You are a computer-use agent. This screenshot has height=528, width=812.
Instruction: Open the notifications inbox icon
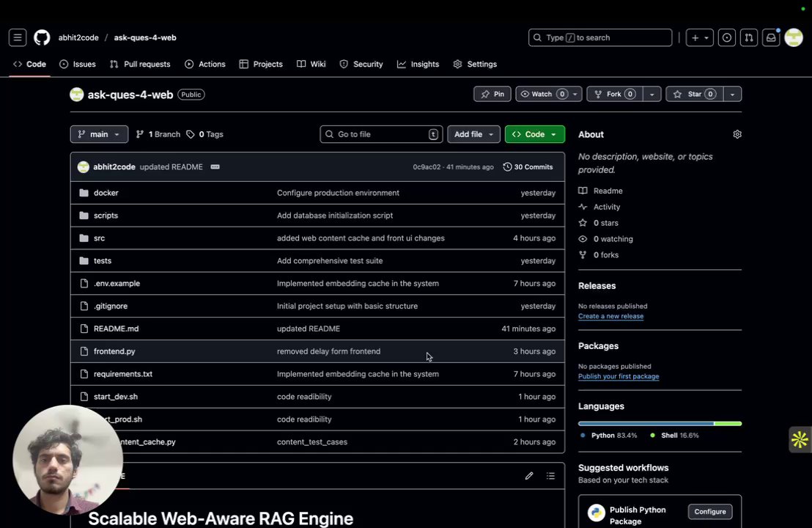tap(771, 37)
